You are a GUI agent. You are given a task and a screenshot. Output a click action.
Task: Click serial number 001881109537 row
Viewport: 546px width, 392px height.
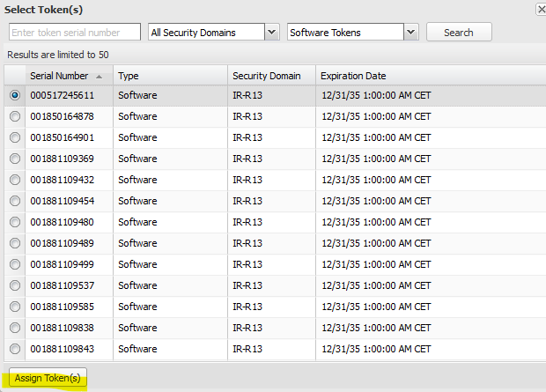tap(62, 285)
